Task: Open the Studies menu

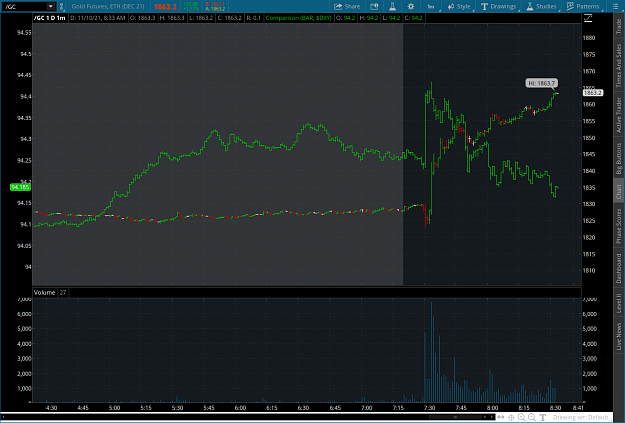Action: (541, 6)
